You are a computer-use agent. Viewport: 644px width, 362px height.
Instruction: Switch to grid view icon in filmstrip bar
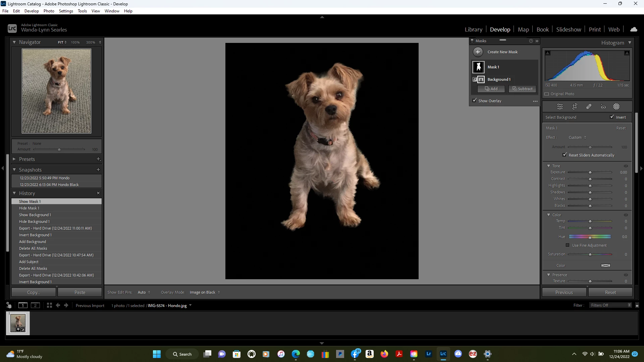click(49, 305)
